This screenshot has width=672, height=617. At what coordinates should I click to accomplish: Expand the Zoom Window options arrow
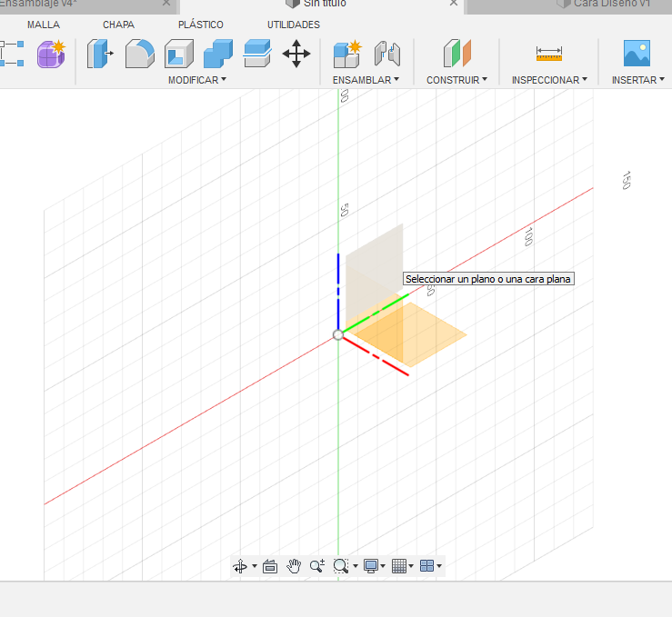356,566
